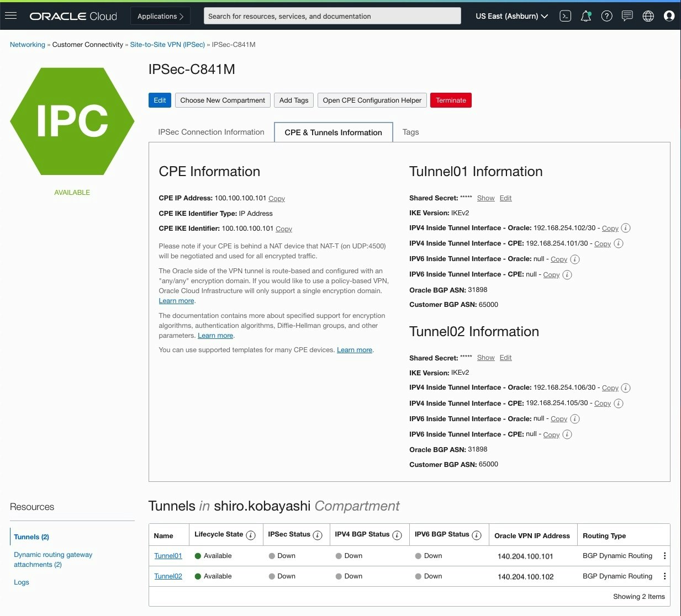Click the red Terminate button
Screen dimensions: 681x616
coord(451,100)
